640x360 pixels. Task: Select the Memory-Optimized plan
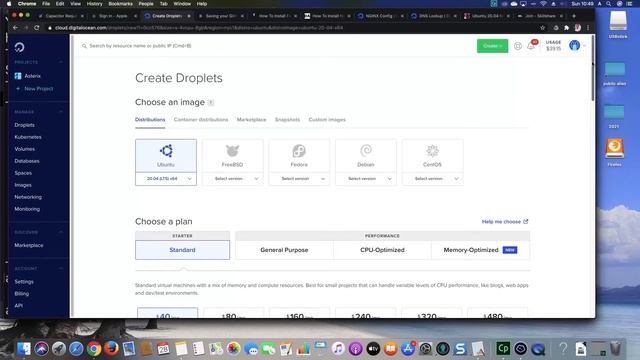(x=480, y=250)
